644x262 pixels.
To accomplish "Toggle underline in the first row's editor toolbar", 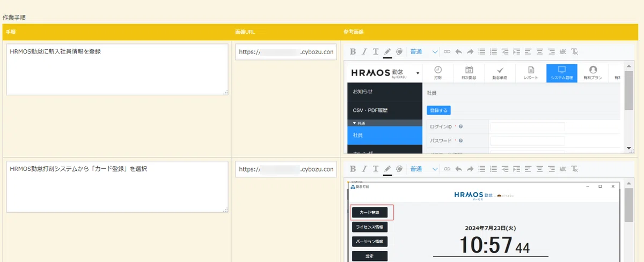I will 376,52.
